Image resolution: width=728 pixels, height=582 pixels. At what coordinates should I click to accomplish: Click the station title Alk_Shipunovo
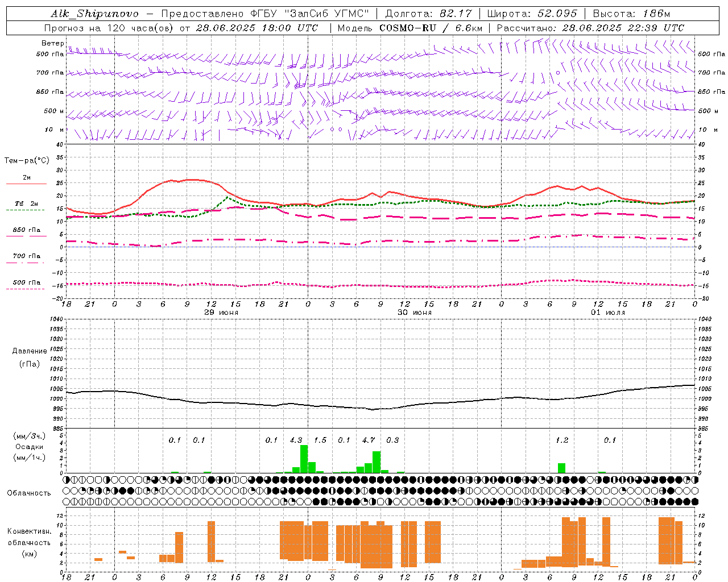94,14
